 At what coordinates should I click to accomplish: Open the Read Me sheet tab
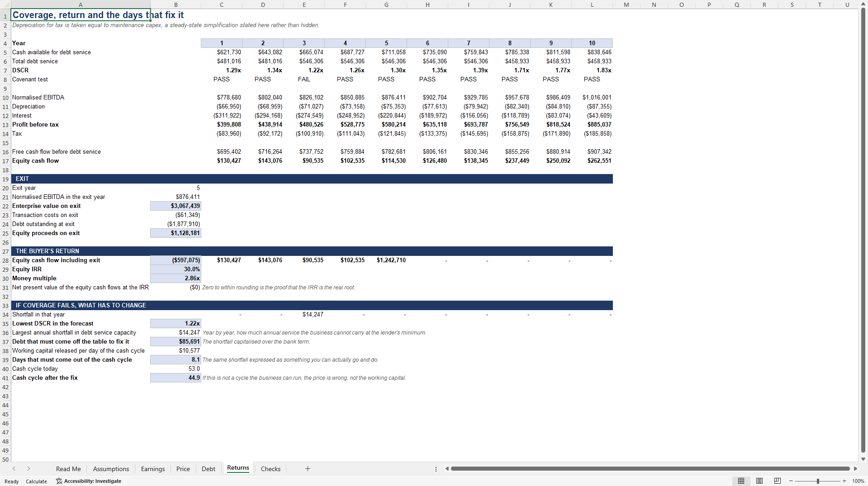point(68,469)
